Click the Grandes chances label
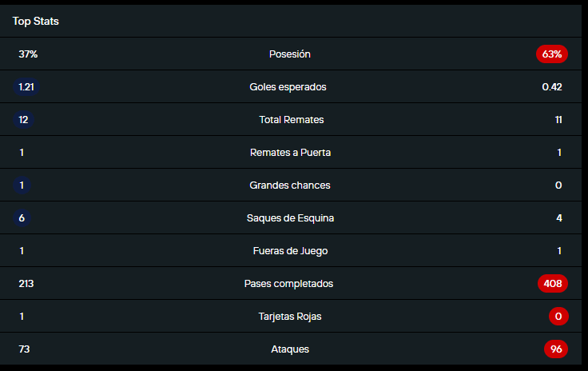Viewport: 588px width, 371px height. (x=290, y=185)
